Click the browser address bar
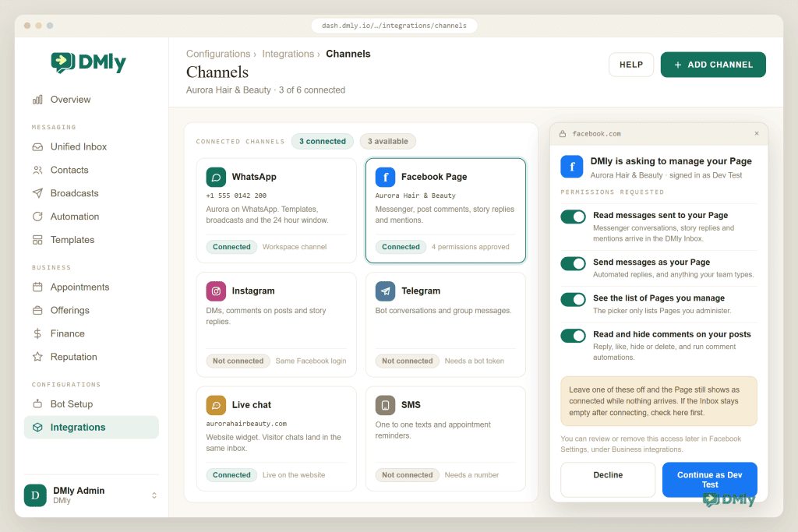Image resolution: width=798 pixels, height=532 pixels. tap(394, 26)
